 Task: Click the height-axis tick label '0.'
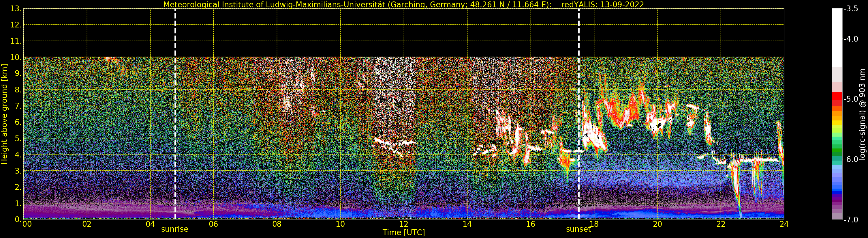coord(18,220)
